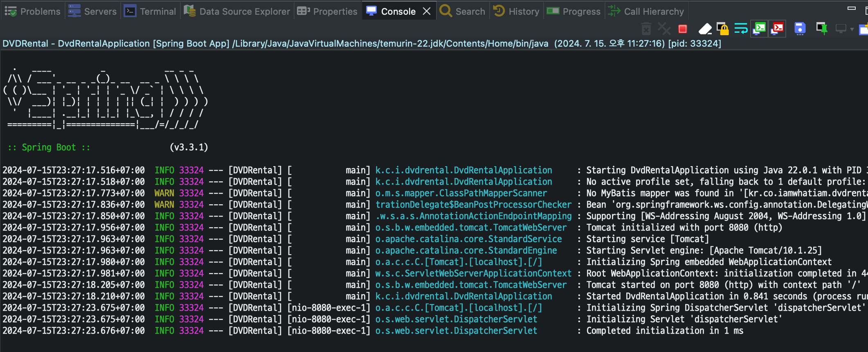Click 'o.apache.catalina.core.StandardEngine' logger name
The image size is (868, 352).
pos(466,250)
